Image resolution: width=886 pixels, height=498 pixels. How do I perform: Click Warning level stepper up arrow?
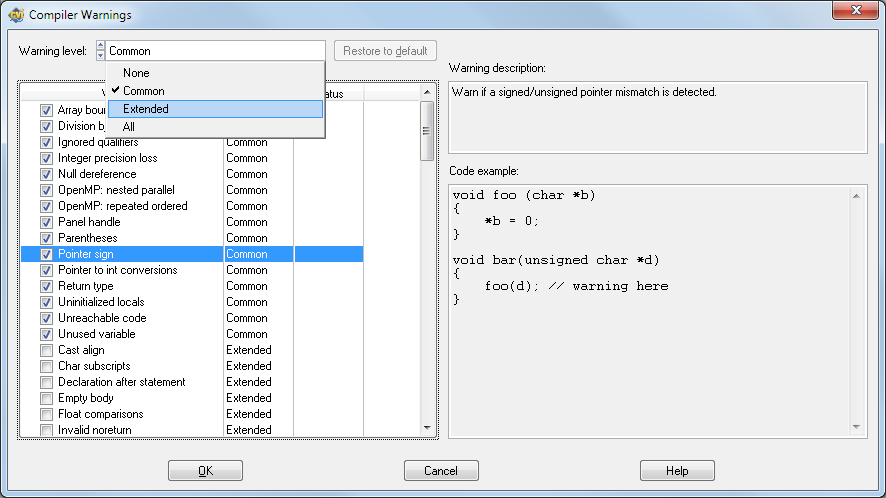pyautogui.click(x=100, y=46)
